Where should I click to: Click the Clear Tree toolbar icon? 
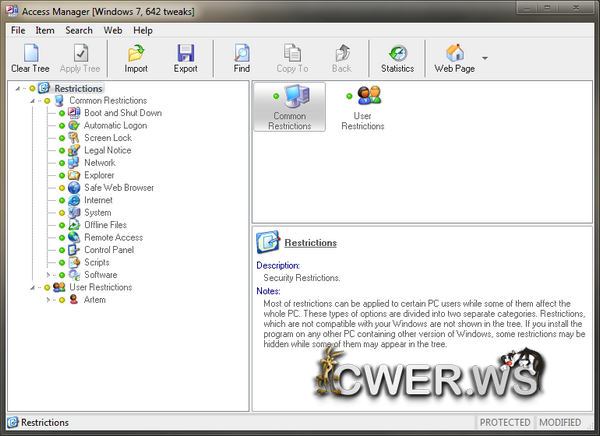coord(31,53)
